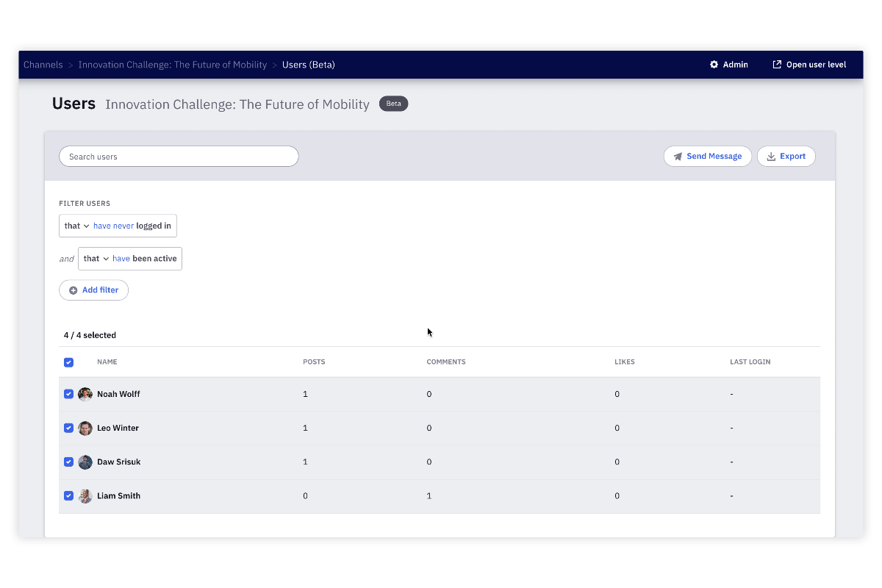Go to Channels in the breadcrumb
The image size is (882, 588).
point(43,65)
